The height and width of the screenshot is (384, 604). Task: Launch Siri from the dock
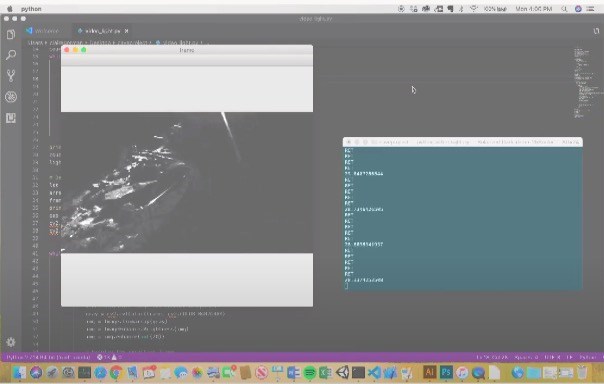[x=36, y=372]
